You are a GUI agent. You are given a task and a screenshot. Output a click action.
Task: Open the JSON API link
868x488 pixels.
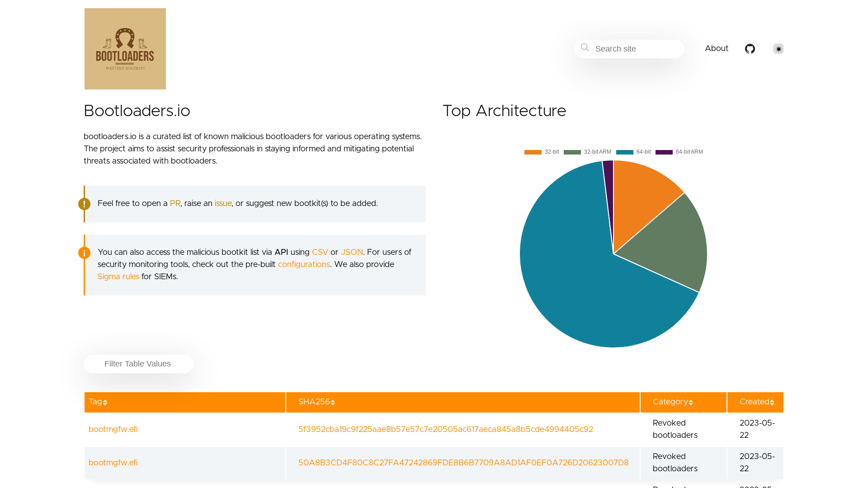(x=352, y=252)
